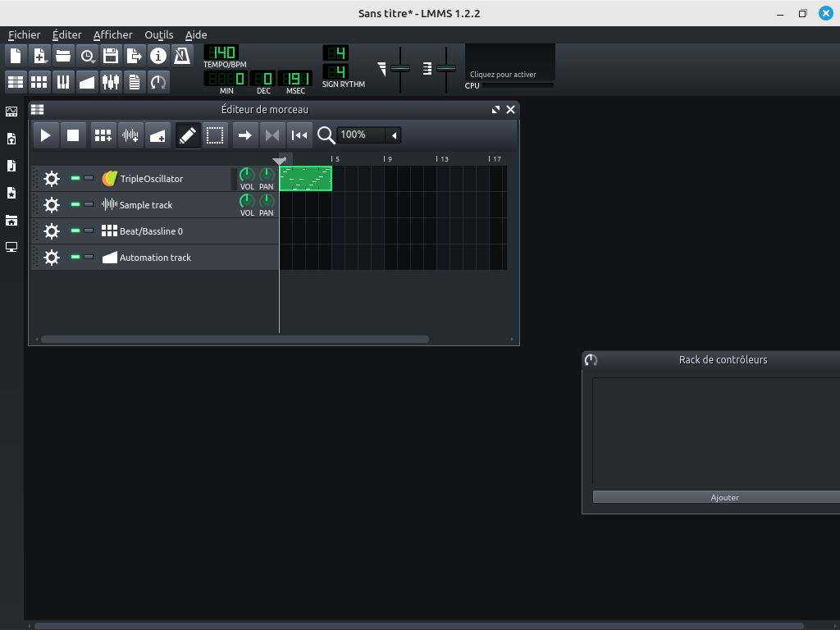840x630 pixels.
Task: Open Beat/Bassline 0 track settings gear
Action: (52, 231)
